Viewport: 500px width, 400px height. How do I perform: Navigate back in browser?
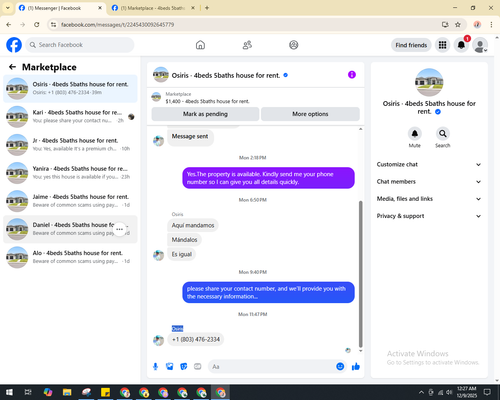(9, 25)
